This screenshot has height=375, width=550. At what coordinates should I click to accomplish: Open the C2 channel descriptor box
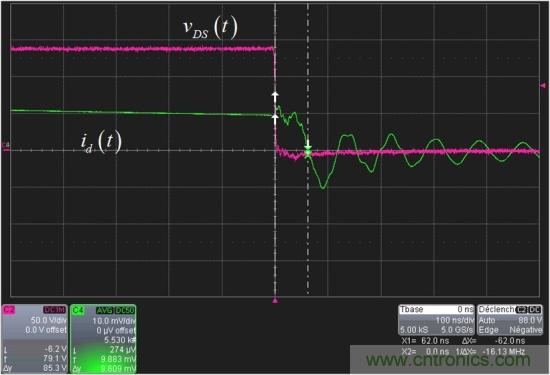coord(34,339)
